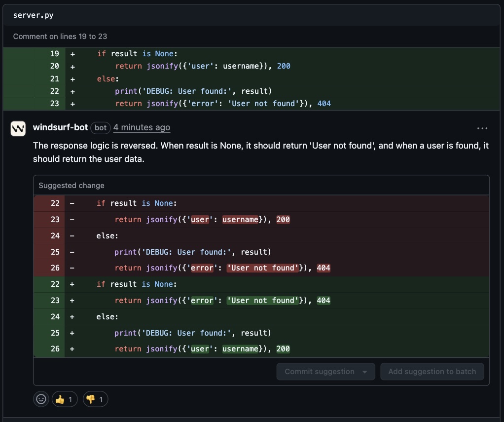504x422 pixels.
Task: Select diff line number 21
Action: tap(55, 79)
